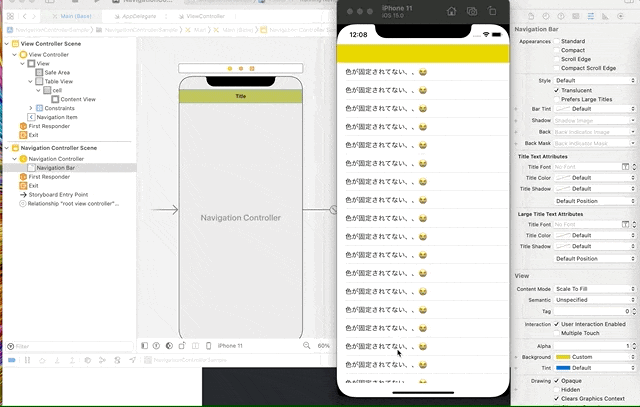Viewport: 640px width, 407px height.
Task: Expand the Constraints tree node
Action: point(31,108)
